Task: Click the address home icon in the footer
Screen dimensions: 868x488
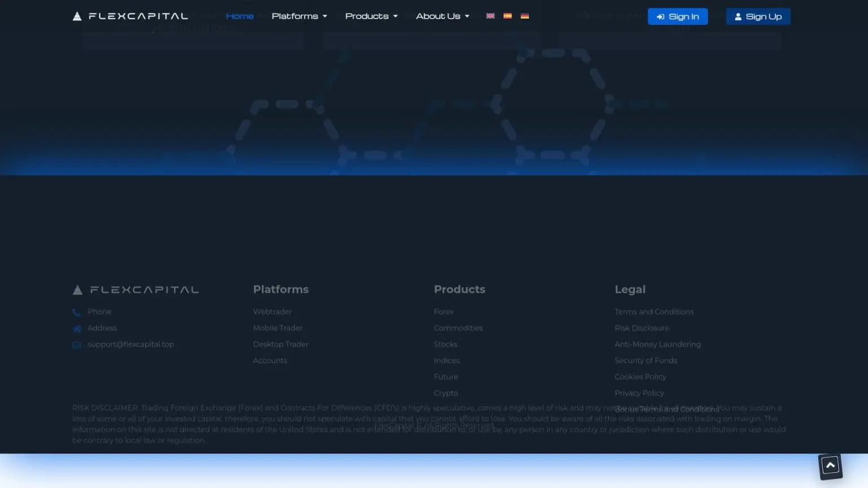Action: pyautogui.click(x=77, y=329)
